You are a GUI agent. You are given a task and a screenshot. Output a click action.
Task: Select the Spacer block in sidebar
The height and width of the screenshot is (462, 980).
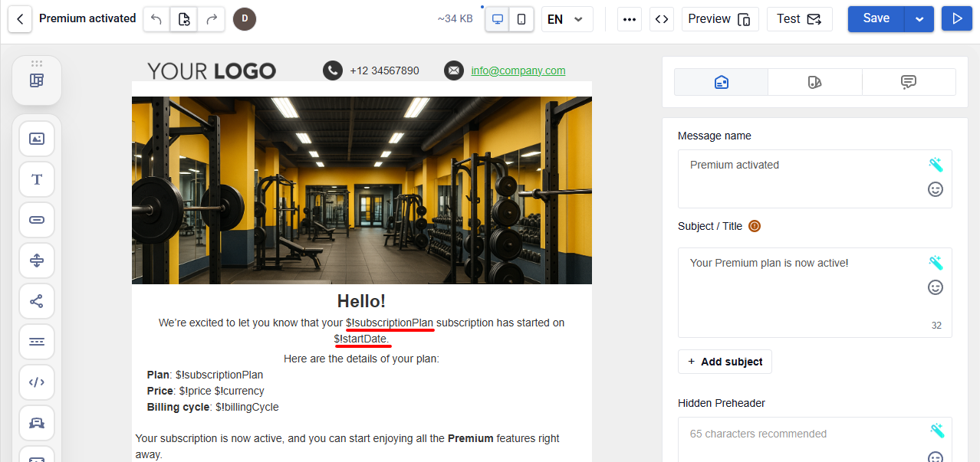37,260
